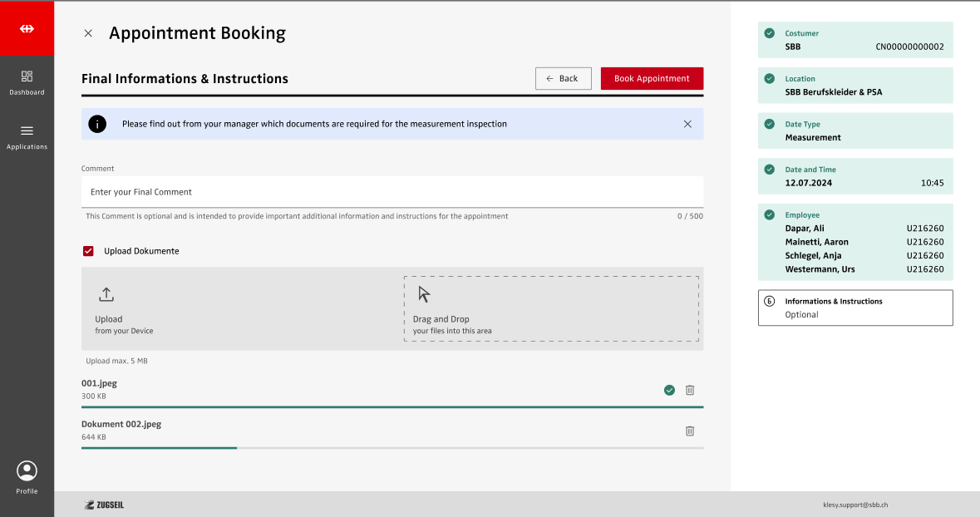The height and width of the screenshot is (517, 980).
Task: Click the green checkmark beside 001.jpeg
Action: [669, 390]
